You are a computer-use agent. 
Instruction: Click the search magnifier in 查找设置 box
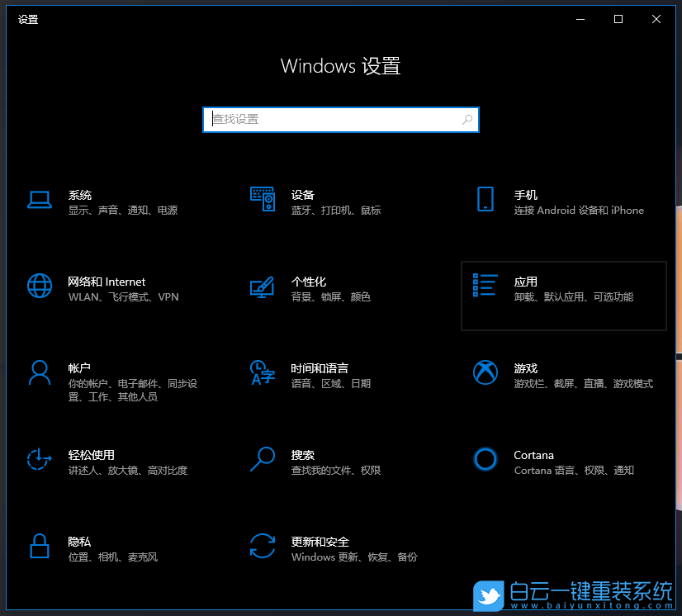[x=467, y=120]
